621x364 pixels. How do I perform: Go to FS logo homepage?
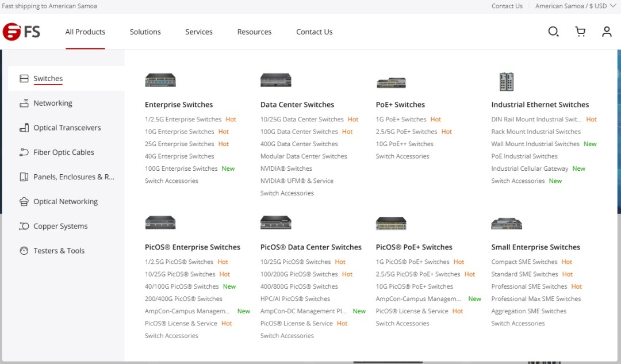coord(22,32)
